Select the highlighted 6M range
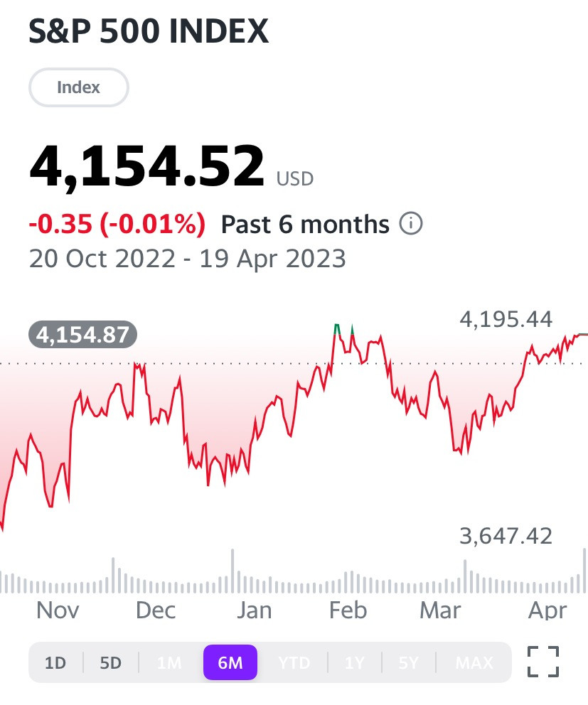This screenshot has height=705, width=588. coord(230,662)
